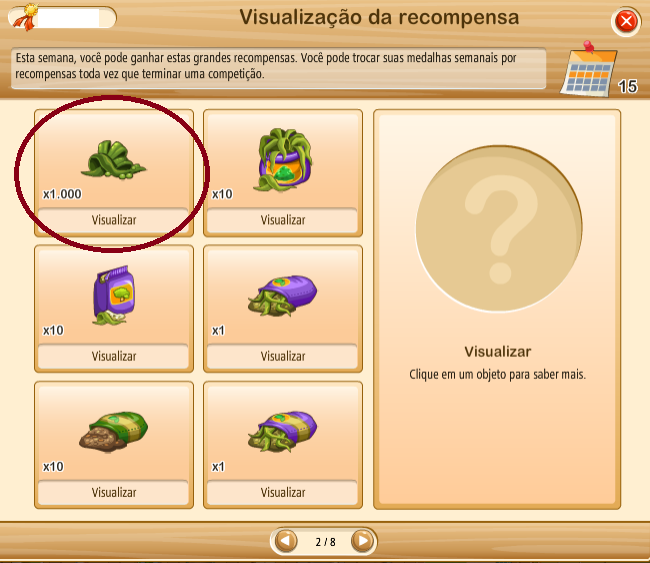
Task: Click Visualizar under the potted plant
Action: point(283,220)
